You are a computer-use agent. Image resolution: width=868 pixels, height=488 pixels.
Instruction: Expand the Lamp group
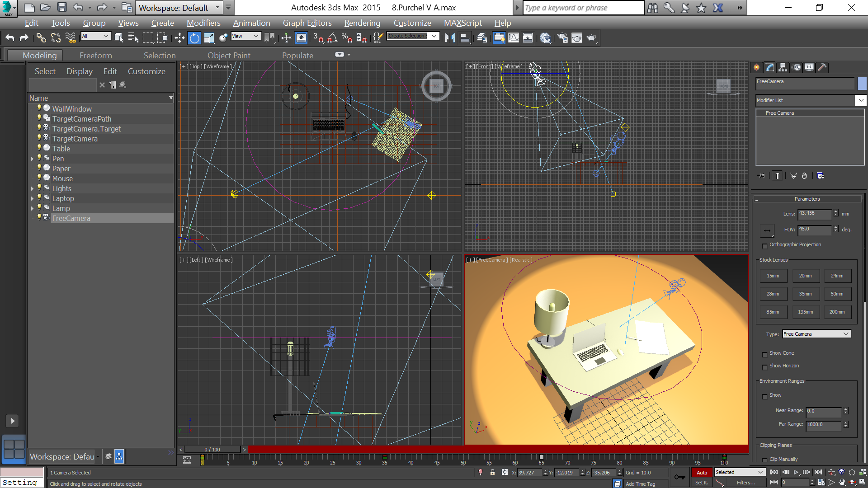click(32, 209)
